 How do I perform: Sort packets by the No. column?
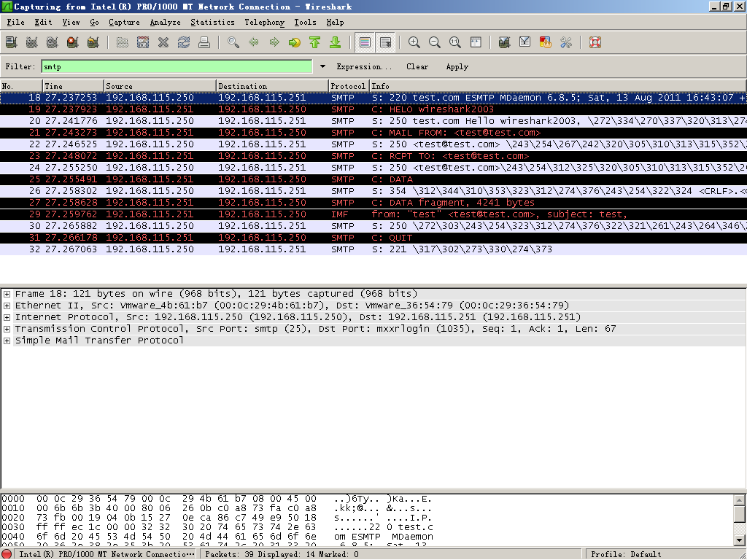tap(21, 86)
